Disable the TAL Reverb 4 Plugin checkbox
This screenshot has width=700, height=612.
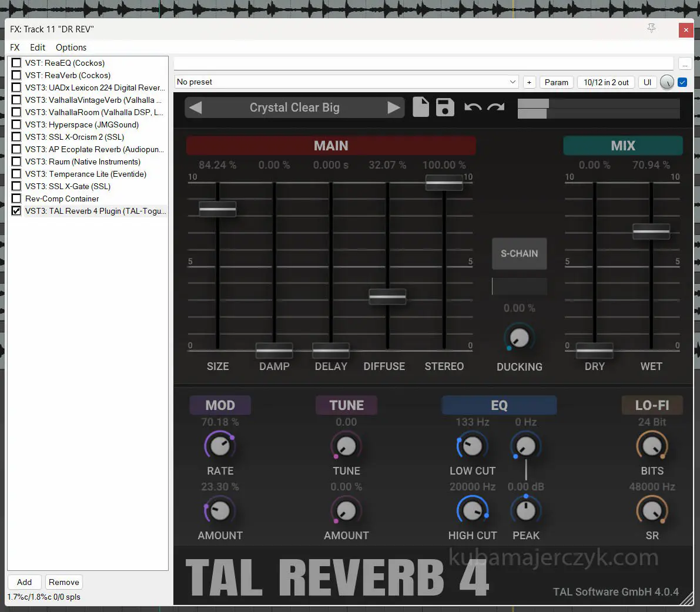pyautogui.click(x=16, y=211)
